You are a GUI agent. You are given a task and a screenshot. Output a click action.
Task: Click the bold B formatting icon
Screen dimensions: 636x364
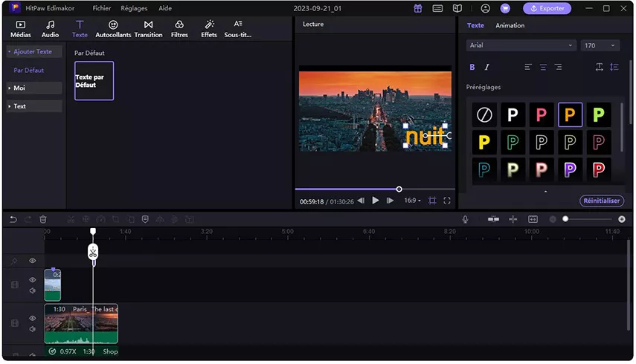click(x=472, y=67)
